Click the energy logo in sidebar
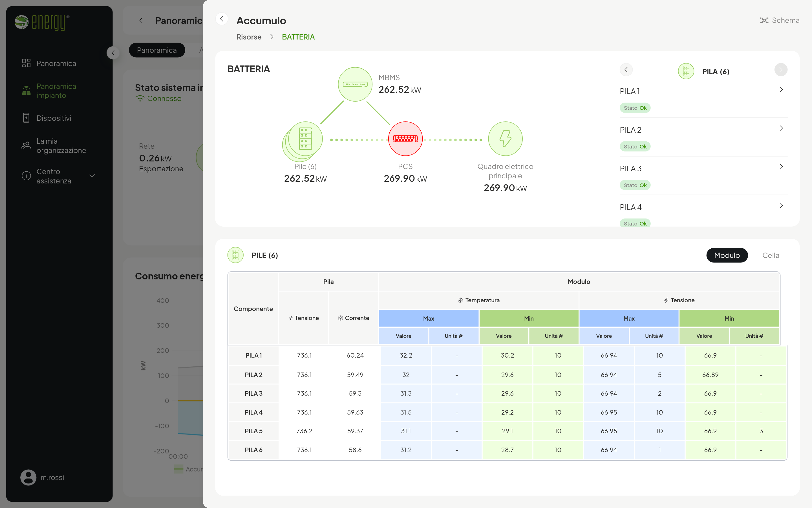This screenshot has width=812, height=508. coord(42,23)
